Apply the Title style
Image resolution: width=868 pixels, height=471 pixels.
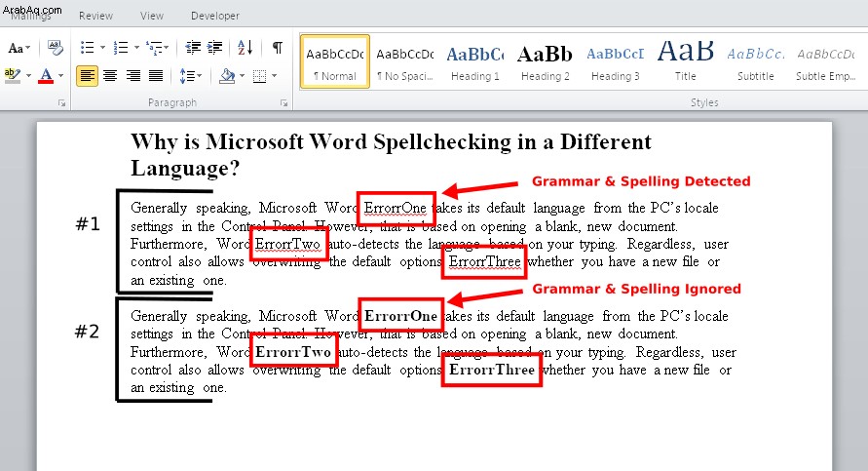pyautogui.click(x=685, y=62)
